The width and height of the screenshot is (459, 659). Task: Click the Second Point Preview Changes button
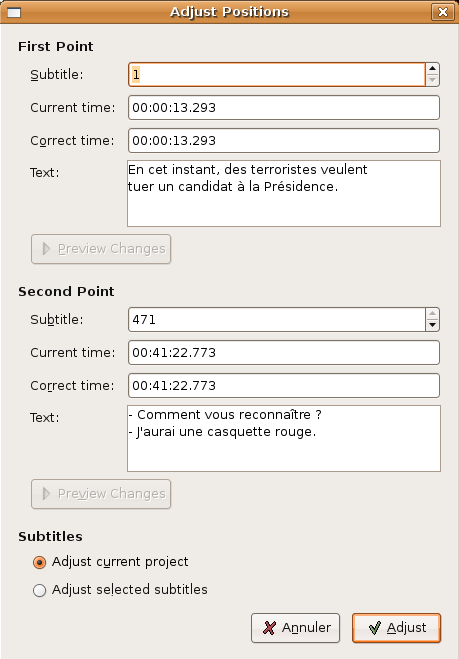click(101, 494)
